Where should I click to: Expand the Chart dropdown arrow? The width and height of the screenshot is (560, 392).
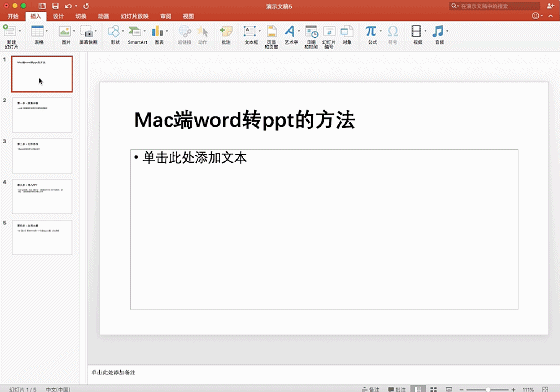click(167, 31)
